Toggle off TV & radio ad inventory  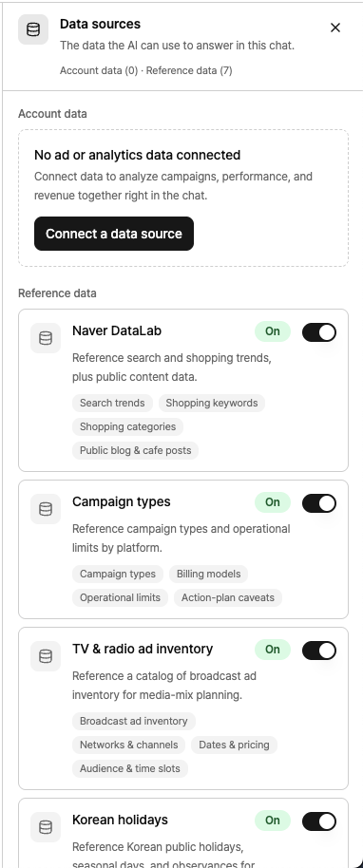pyautogui.click(x=319, y=651)
